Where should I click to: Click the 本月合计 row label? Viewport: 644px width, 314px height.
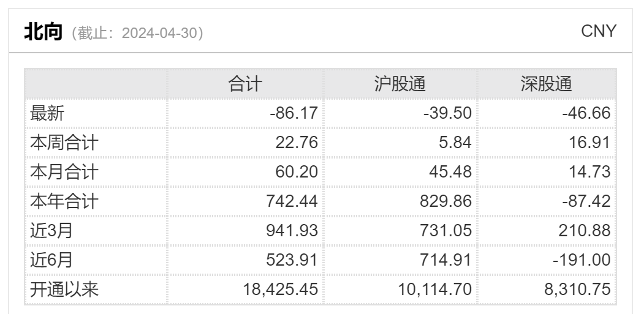(x=64, y=172)
